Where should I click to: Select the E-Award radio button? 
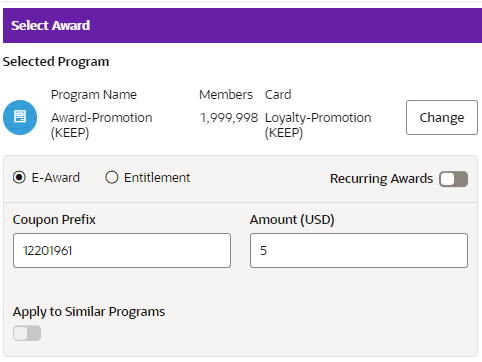tap(19, 177)
